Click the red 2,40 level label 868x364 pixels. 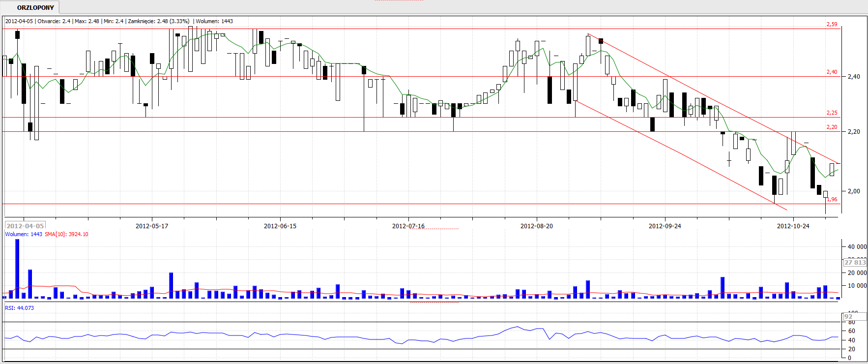[x=832, y=72]
